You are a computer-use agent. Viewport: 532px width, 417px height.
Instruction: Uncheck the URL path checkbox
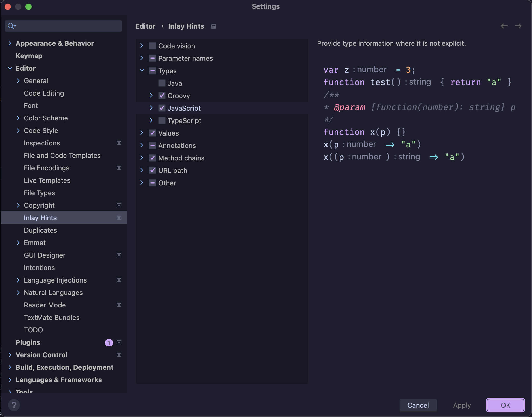(153, 171)
